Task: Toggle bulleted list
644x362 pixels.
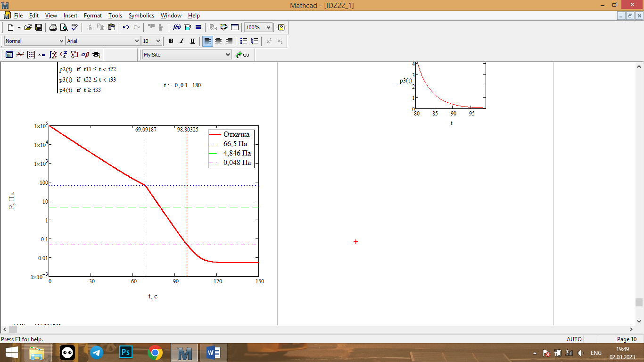Action: click(244, 41)
